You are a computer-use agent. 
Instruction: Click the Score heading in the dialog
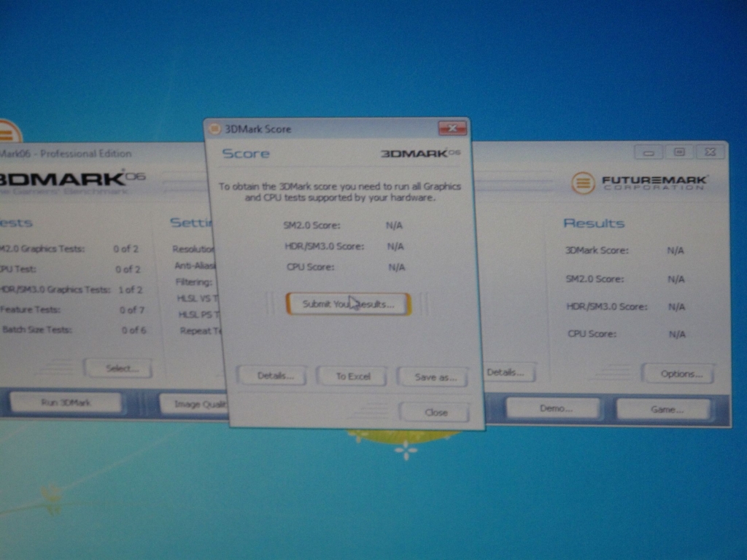pos(246,153)
